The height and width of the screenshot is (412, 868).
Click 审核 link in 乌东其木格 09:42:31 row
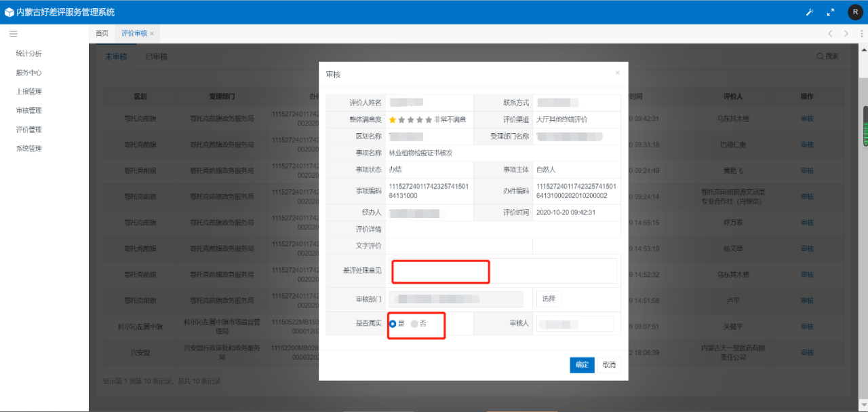(x=807, y=119)
